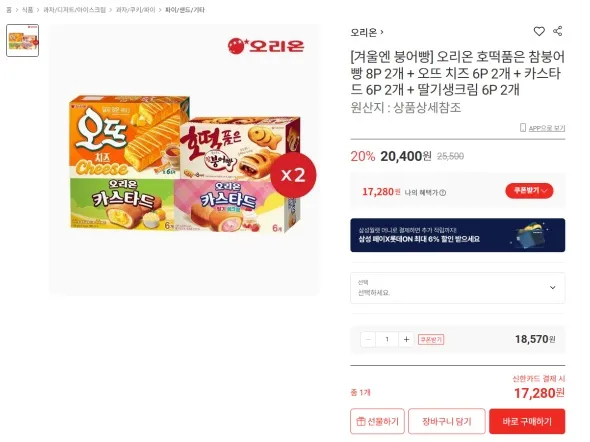590x442 pixels.
Task: Open the 오리온 brand link
Action: point(367,32)
